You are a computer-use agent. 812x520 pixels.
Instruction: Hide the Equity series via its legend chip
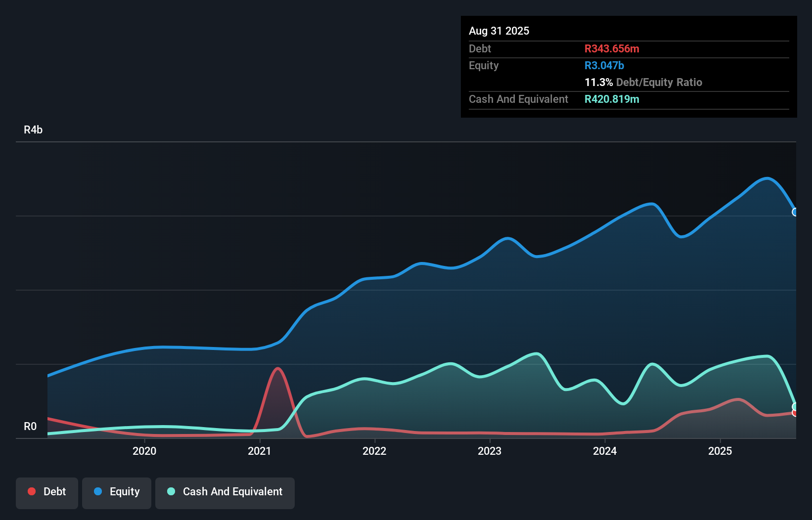(116, 492)
